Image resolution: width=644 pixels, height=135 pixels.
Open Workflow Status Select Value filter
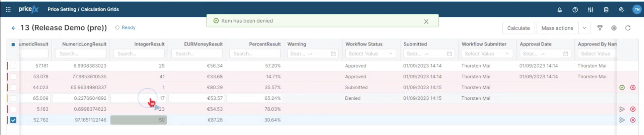(370, 54)
